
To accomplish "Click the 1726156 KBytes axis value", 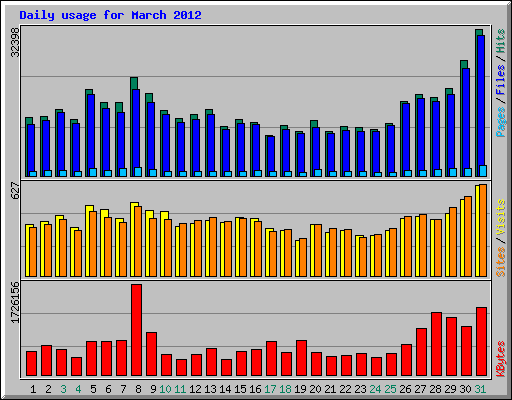I will point(15,303).
